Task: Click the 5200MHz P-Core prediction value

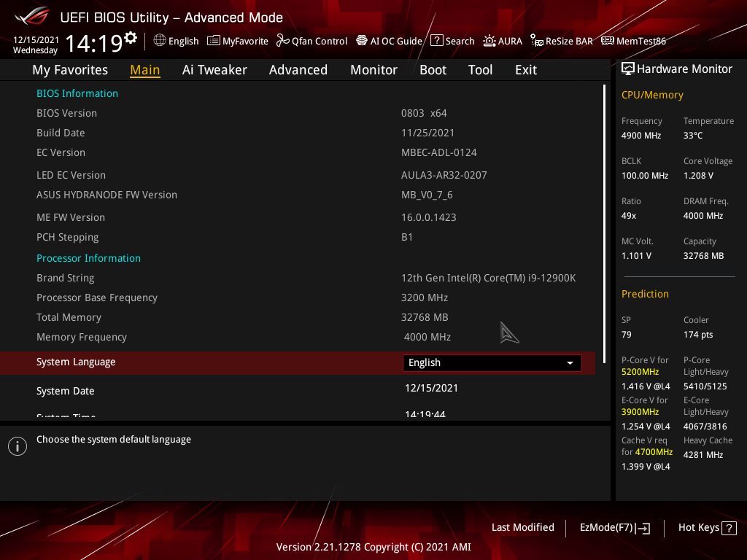Action: point(640,372)
